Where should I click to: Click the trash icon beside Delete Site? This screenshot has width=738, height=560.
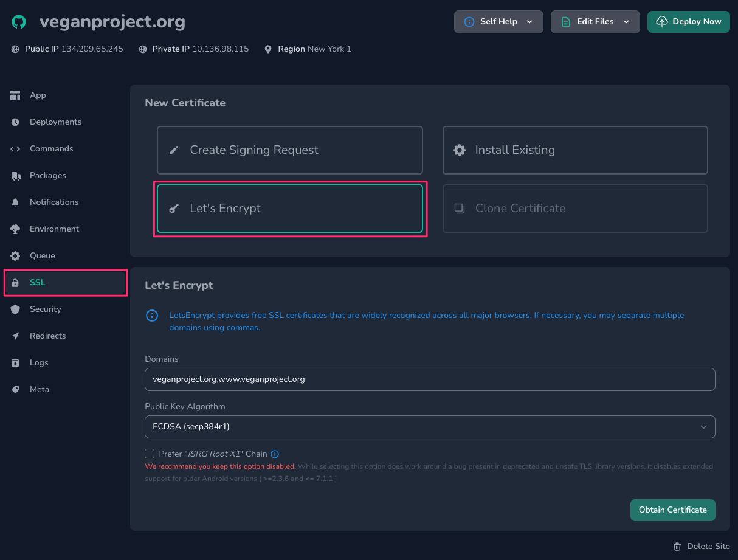click(x=677, y=546)
